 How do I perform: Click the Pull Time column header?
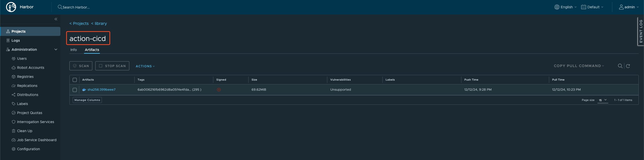pos(558,80)
